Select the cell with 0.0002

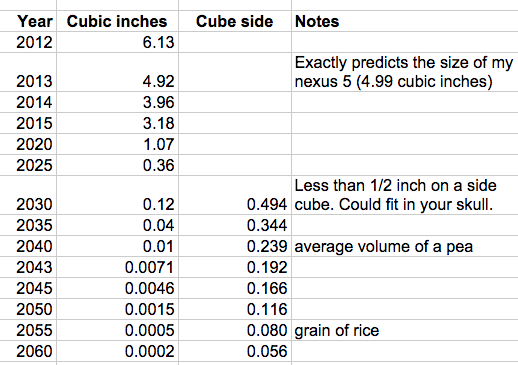tap(117, 351)
